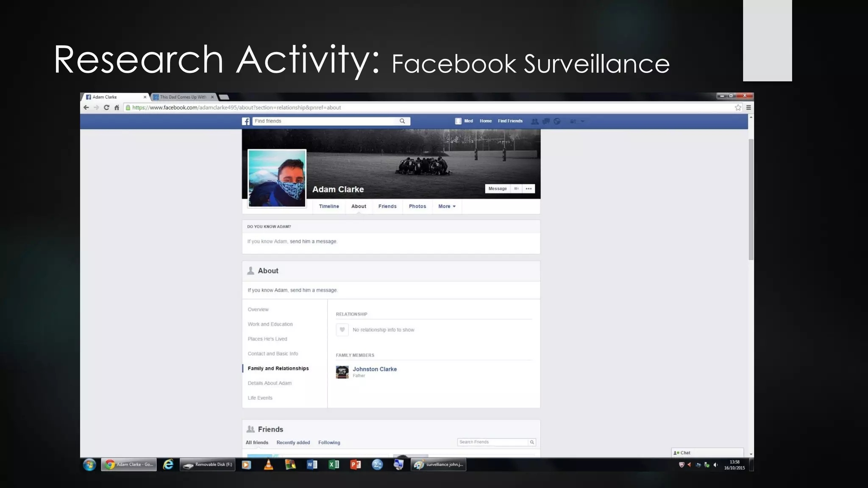Open the About tab
The height and width of the screenshot is (488, 868).
359,206
